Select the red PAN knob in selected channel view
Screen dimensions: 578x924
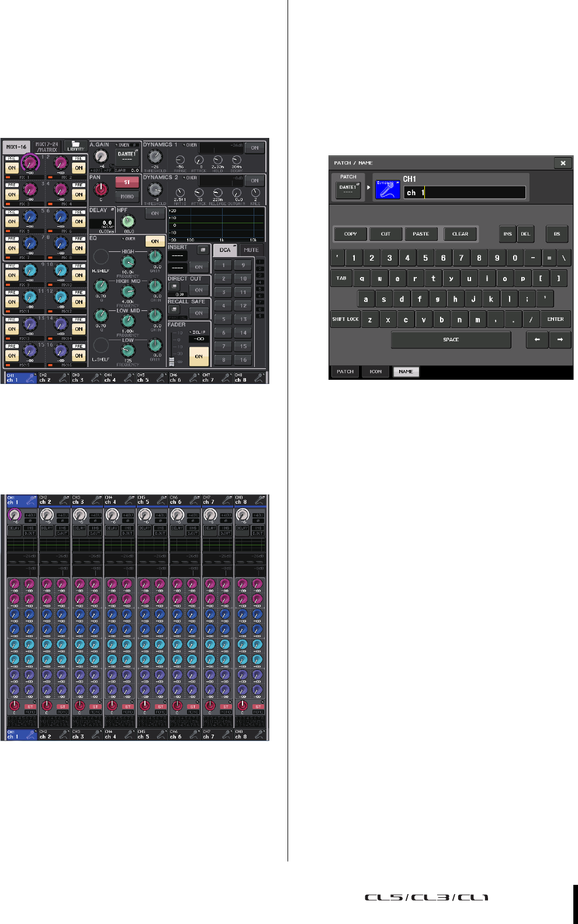pyautogui.click(x=101, y=189)
